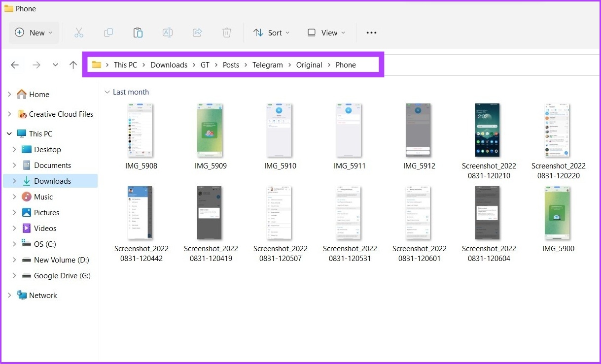This screenshot has height=364, width=601.
Task: Collapse the Last month group
Action: pyautogui.click(x=107, y=92)
